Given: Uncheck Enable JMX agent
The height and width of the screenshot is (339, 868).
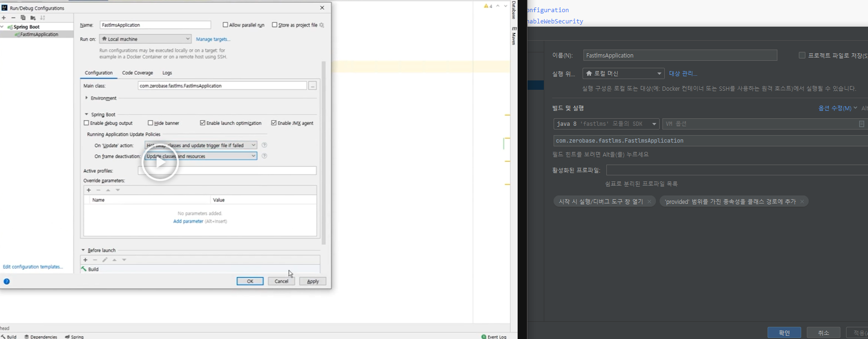Looking at the screenshot, I should [x=274, y=123].
